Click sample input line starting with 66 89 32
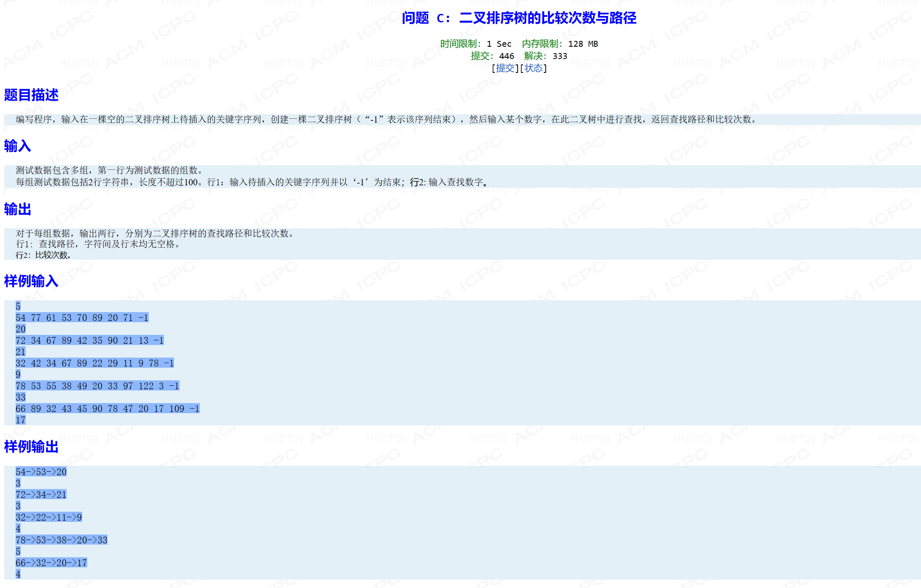 (x=107, y=409)
